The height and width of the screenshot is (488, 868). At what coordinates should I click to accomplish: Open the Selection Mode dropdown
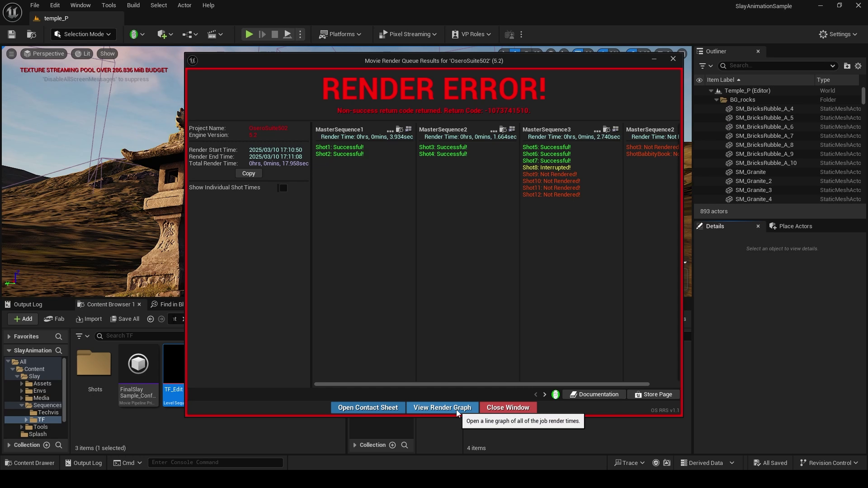click(83, 34)
